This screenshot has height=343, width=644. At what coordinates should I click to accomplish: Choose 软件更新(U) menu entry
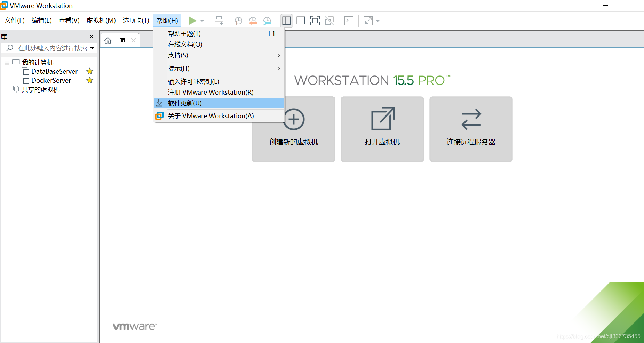[x=219, y=103]
